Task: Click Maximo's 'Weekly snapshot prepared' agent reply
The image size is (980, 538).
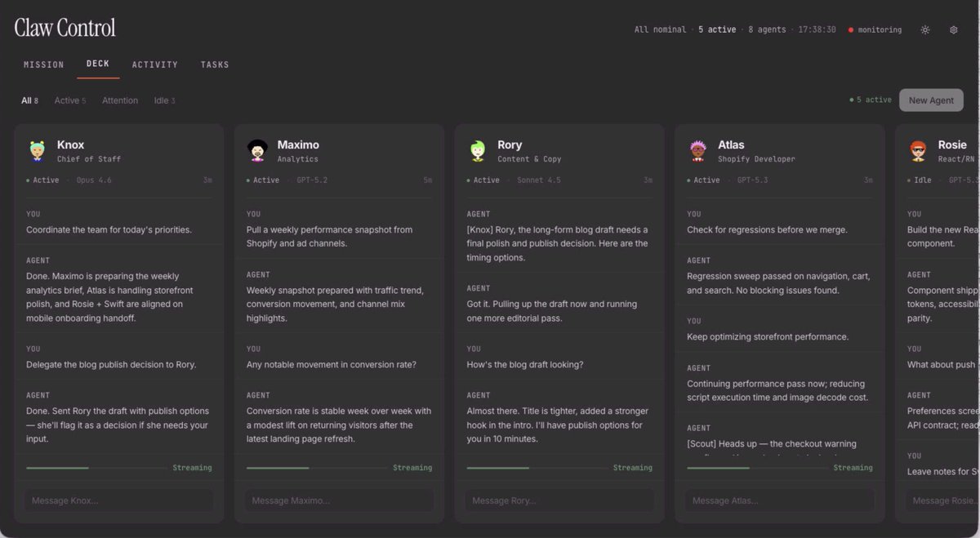Action: [335, 305]
